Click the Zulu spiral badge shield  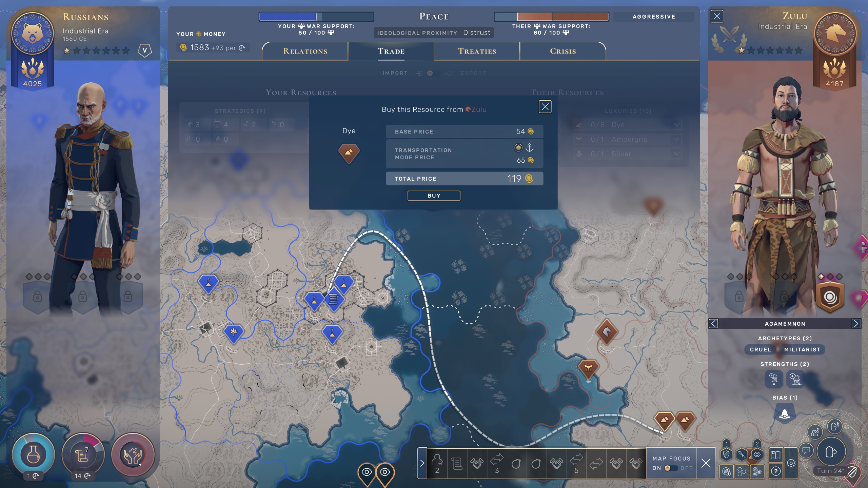pos(830,298)
